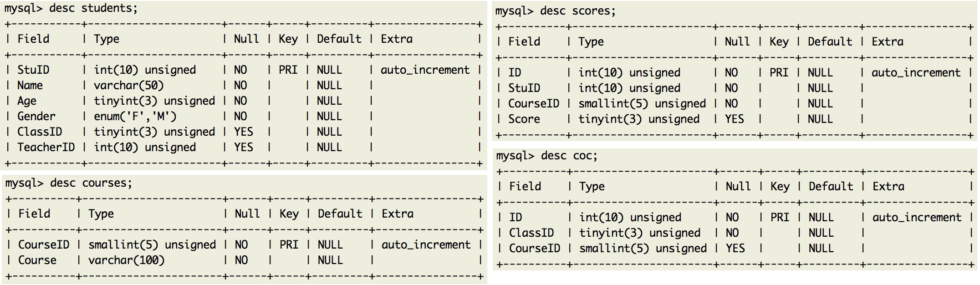Select varchar(100) type in courses table
The width and height of the screenshot is (980, 285).
pyautogui.click(x=126, y=260)
